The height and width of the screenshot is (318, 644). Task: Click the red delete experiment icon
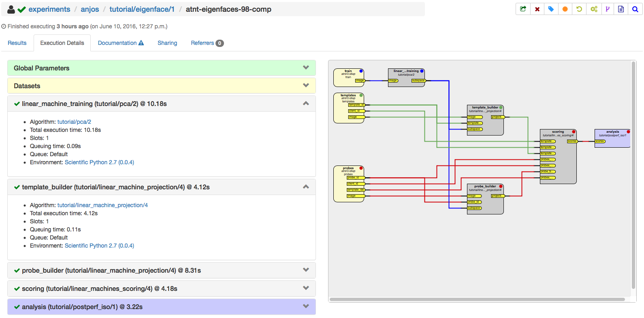537,9
